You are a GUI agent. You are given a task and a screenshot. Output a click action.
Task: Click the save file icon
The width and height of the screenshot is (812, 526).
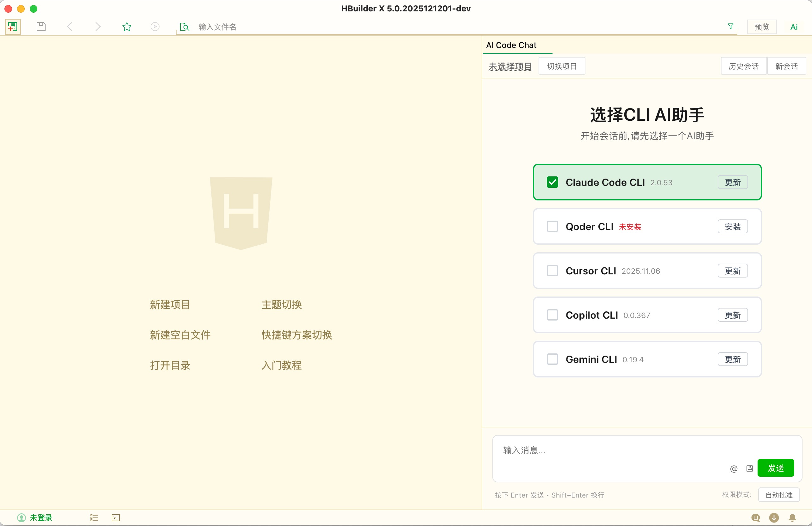(x=41, y=27)
